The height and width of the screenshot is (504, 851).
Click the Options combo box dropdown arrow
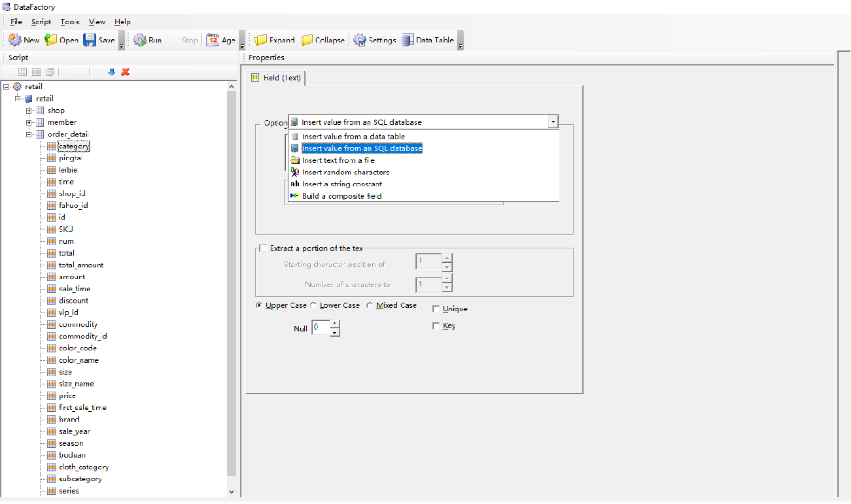[x=553, y=122]
